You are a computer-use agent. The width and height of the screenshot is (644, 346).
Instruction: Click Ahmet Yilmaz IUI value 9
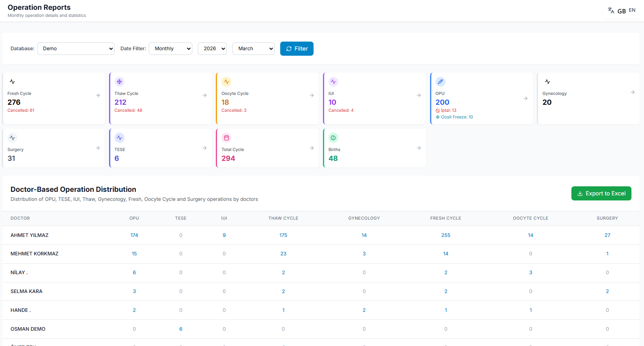[x=224, y=235]
